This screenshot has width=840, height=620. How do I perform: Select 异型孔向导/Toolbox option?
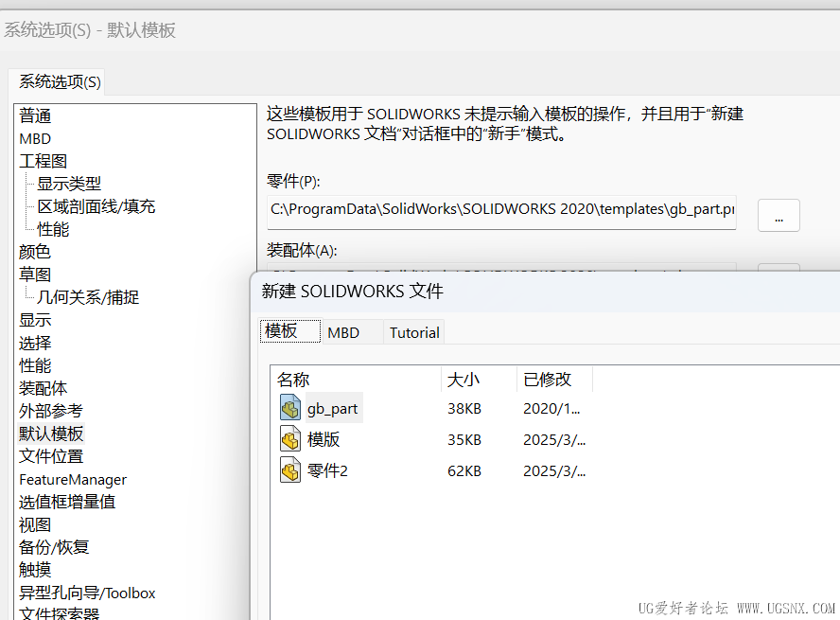[87, 593]
